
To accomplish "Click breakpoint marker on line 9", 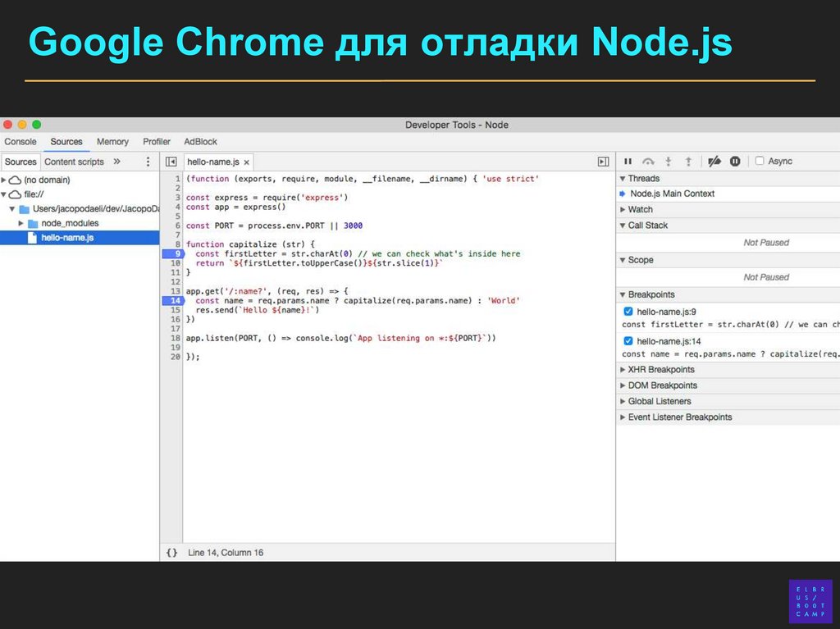I will [172, 253].
